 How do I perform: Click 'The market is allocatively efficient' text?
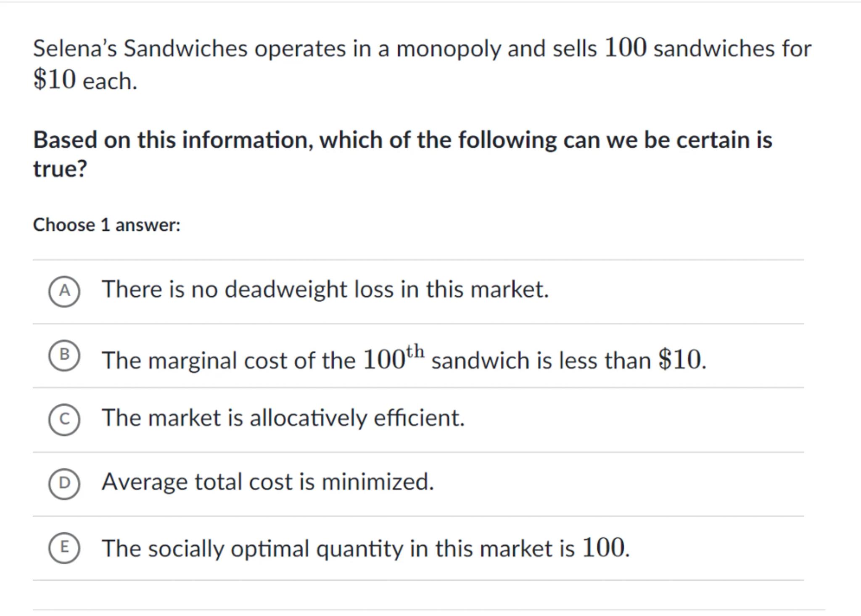pyautogui.click(x=283, y=418)
